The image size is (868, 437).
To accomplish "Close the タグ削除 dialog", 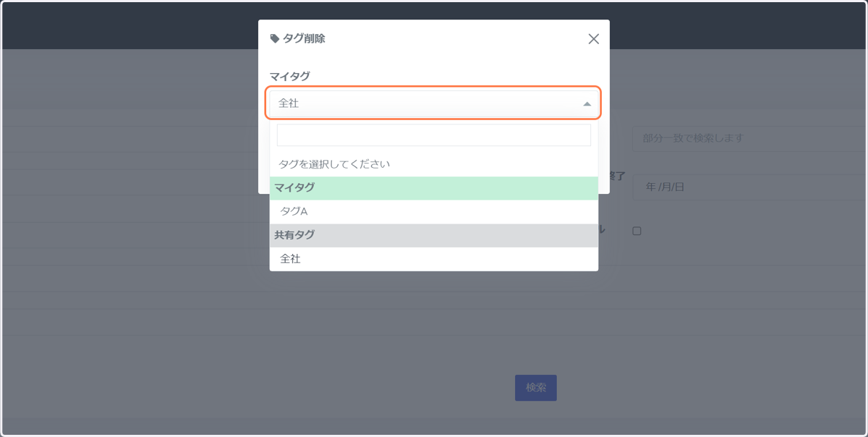I will point(594,39).
